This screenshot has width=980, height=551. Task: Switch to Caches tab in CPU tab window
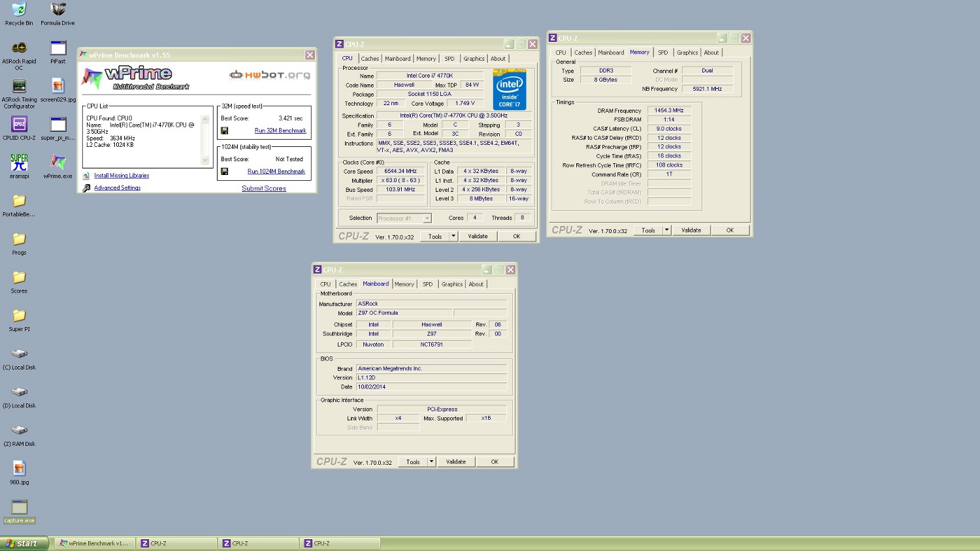pos(370,59)
